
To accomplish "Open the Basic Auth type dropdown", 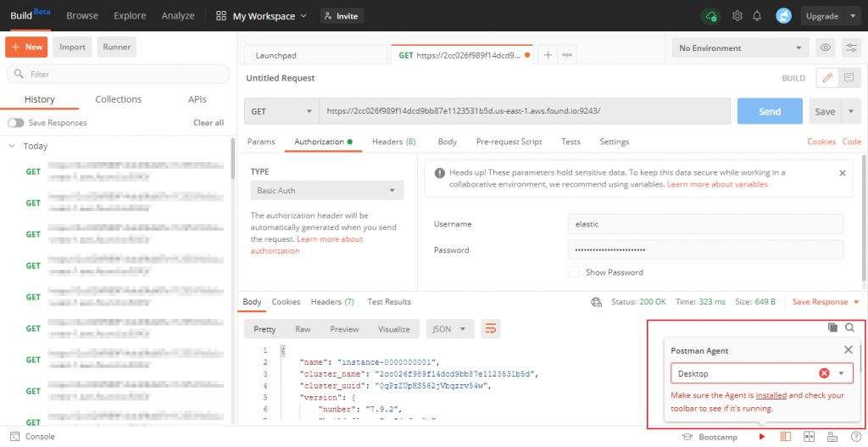I will click(x=327, y=190).
